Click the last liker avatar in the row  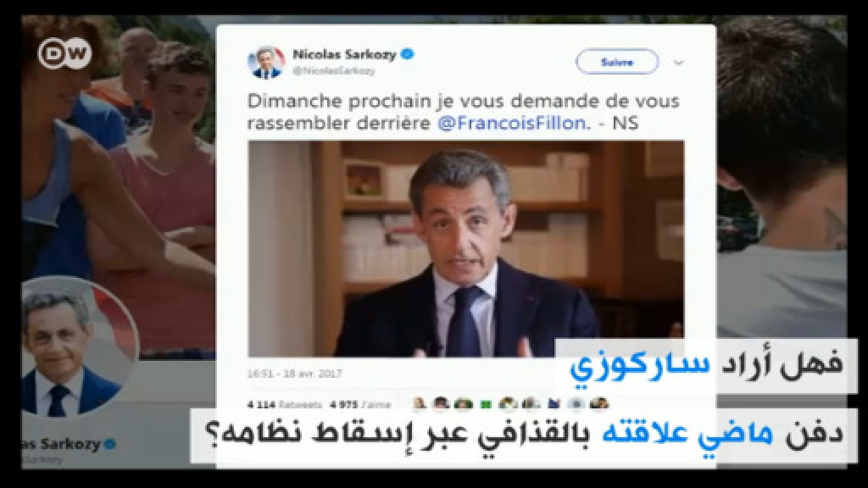point(599,404)
